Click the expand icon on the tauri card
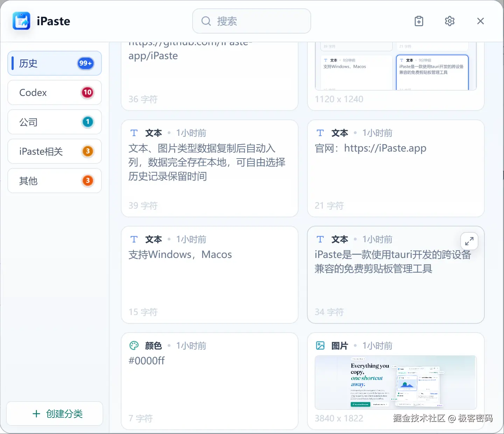 pyautogui.click(x=469, y=241)
